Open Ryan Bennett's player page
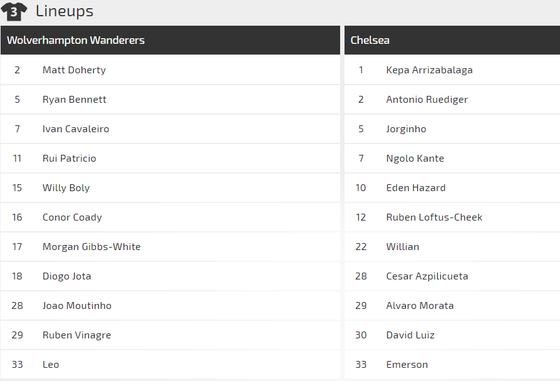 [x=74, y=99]
